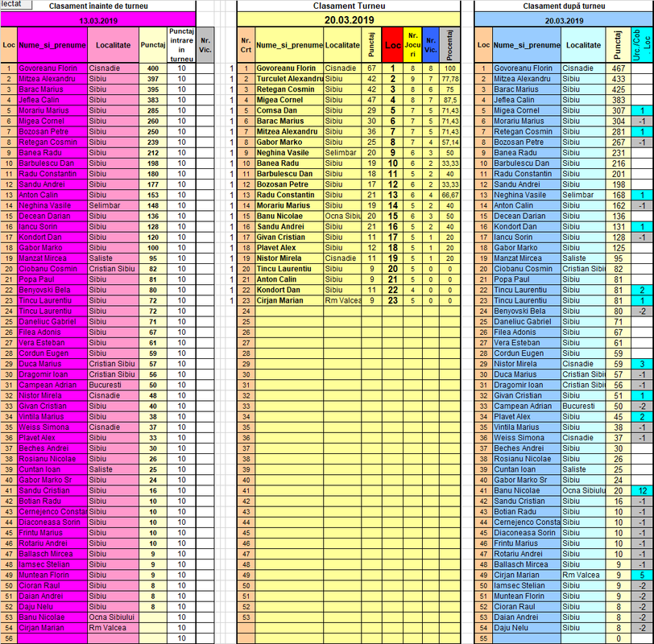Screen dimensions: 654x644
Task: Click 'Campean Adrian' in the pre-tournament table
Action: click(x=52, y=385)
